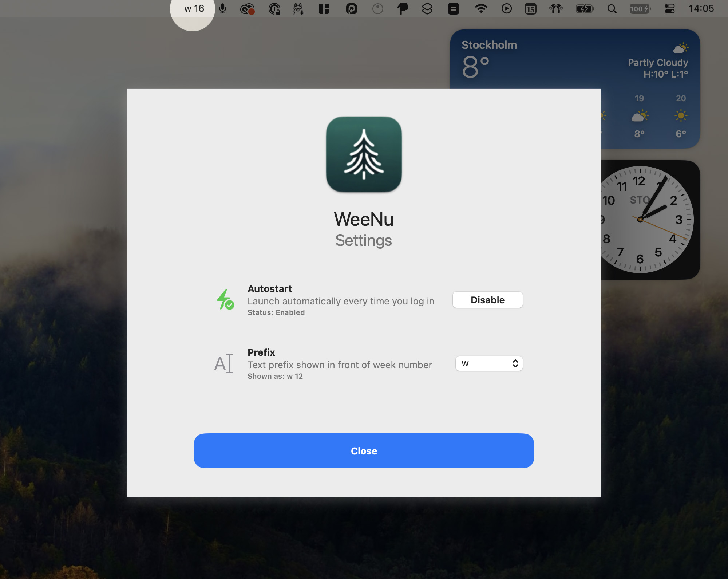Expand the layered stack menu bar dropdown
The image size is (728, 579).
[427, 9]
